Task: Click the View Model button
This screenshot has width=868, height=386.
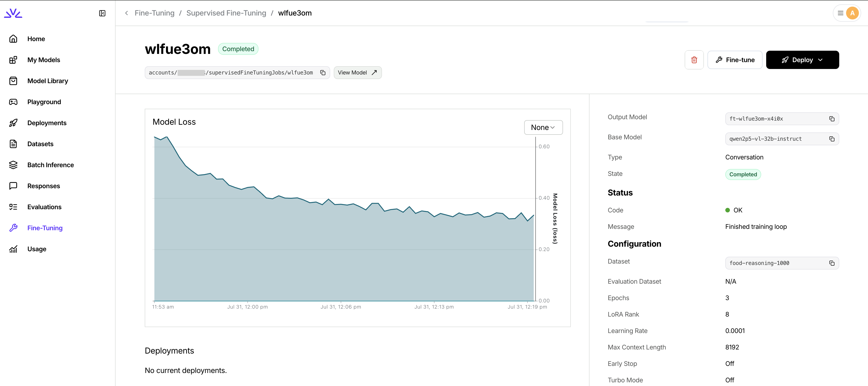Action: [x=357, y=73]
